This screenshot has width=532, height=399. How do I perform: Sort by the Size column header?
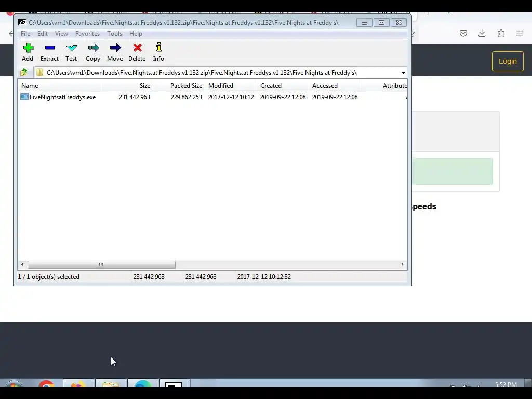[x=127, y=86]
